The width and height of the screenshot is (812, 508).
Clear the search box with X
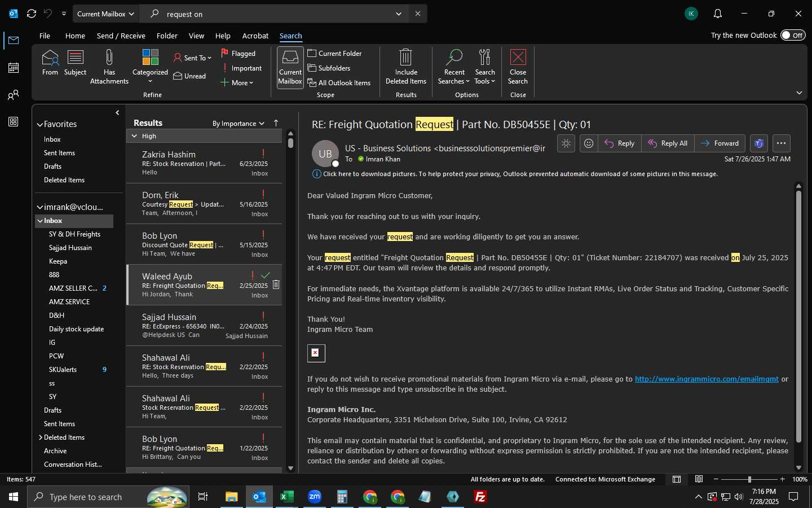point(418,14)
